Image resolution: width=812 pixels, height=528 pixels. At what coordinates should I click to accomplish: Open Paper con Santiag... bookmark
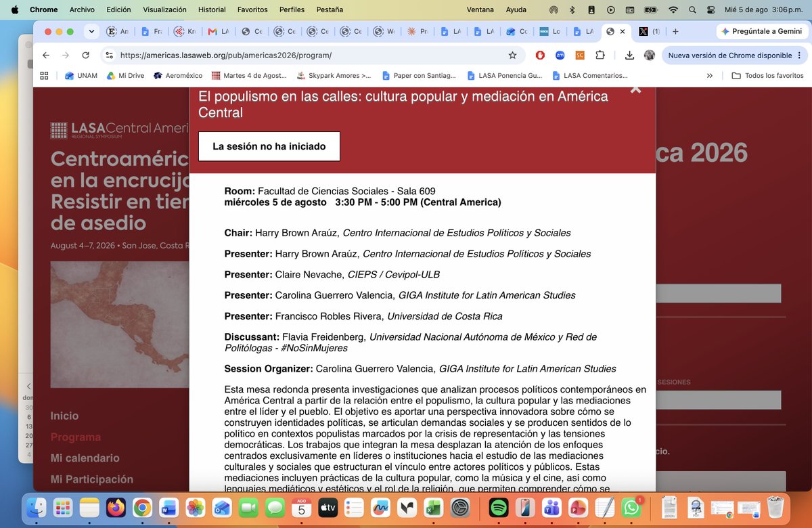coord(419,76)
